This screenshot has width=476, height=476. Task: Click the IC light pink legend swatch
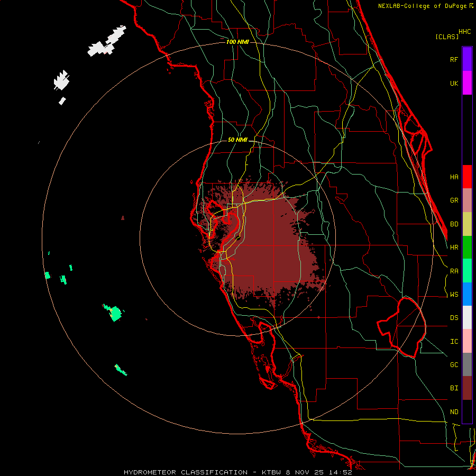tap(467, 341)
